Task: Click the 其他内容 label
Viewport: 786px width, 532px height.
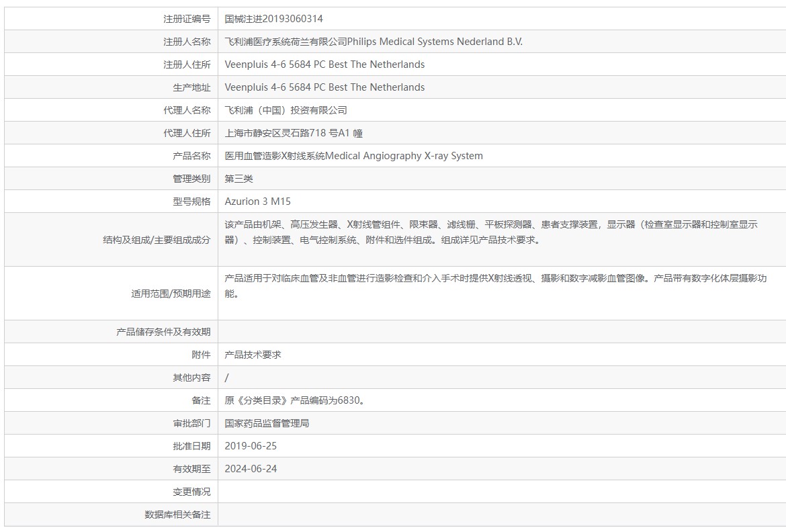Action: click(x=191, y=378)
